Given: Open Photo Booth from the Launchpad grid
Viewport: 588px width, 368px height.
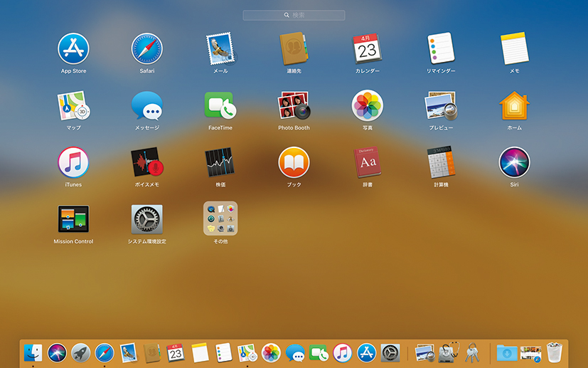Looking at the screenshot, I should tap(294, 106).
